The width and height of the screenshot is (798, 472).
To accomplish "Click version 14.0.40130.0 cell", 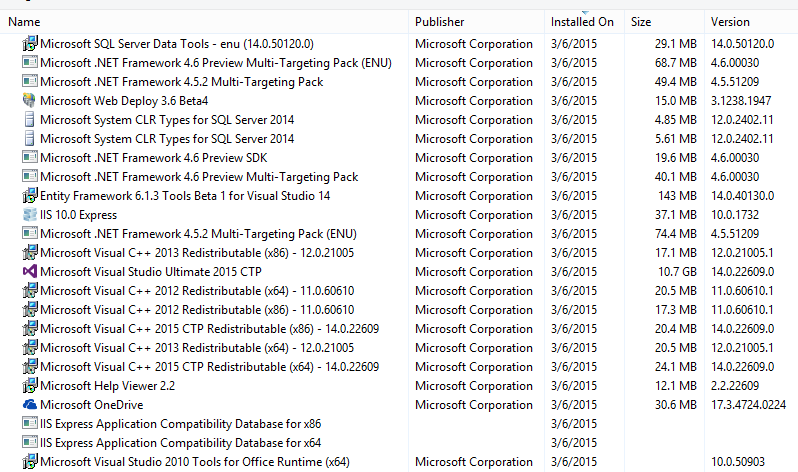I will (742, 196).
